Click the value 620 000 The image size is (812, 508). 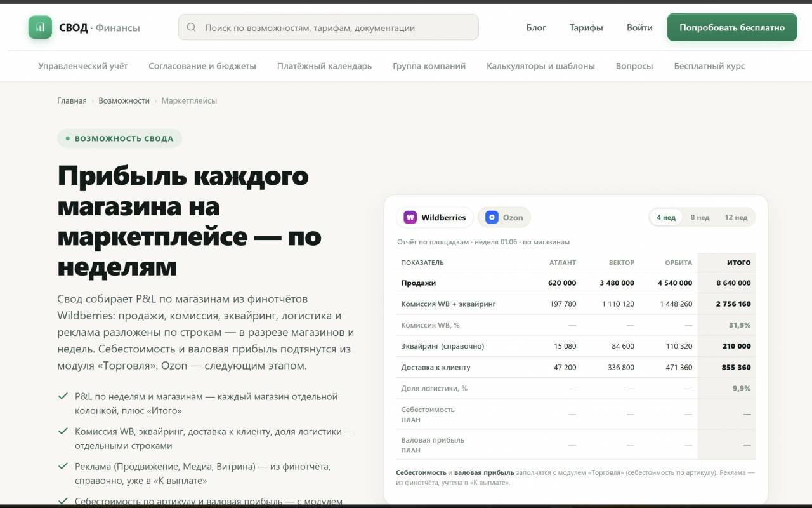[562, 283]
